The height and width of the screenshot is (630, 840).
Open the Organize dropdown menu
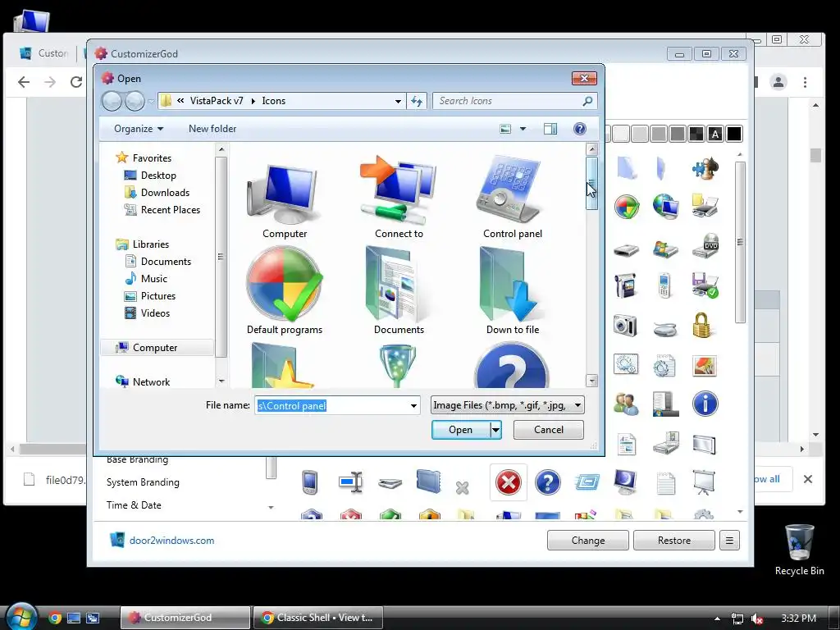(x=138, y=129)
